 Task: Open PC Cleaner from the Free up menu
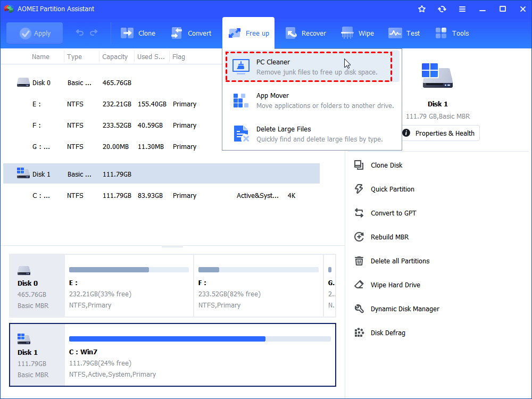point(309,65)
